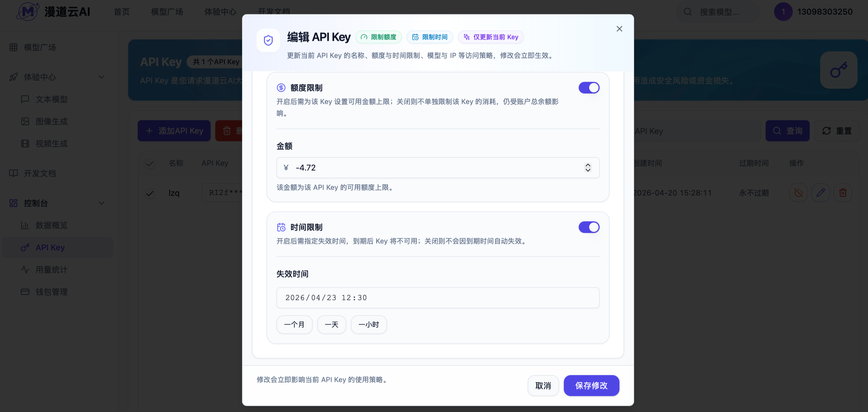Image resolution: width=868 pixels, height=412 pixels.
Task: Set expiry to 一天
Action: tap(331, 324)
